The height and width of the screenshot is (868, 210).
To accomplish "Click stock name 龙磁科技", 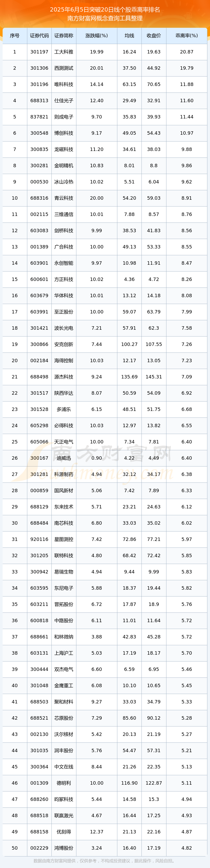I will 64,149.
